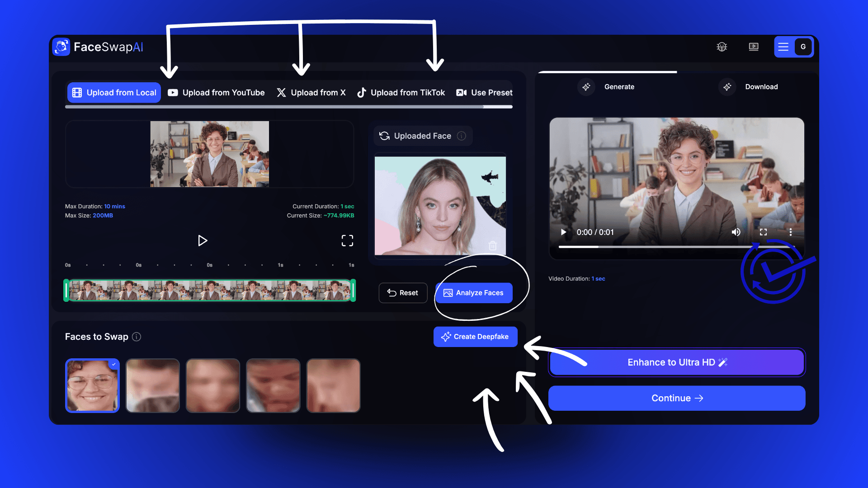
Task: Click Enhance to Ultra HD button
Action: pyautogui.click(x=676, y=362)
